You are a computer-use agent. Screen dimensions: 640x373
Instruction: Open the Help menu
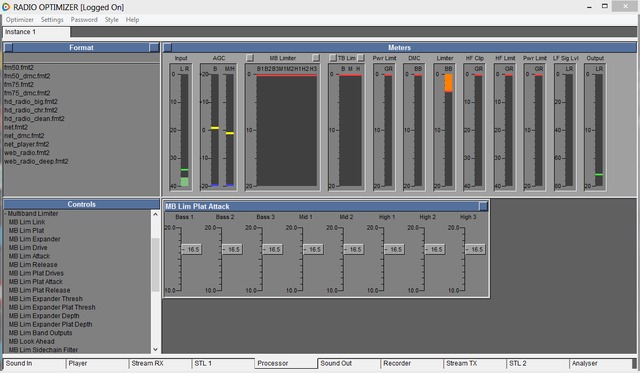pos(132,20)
